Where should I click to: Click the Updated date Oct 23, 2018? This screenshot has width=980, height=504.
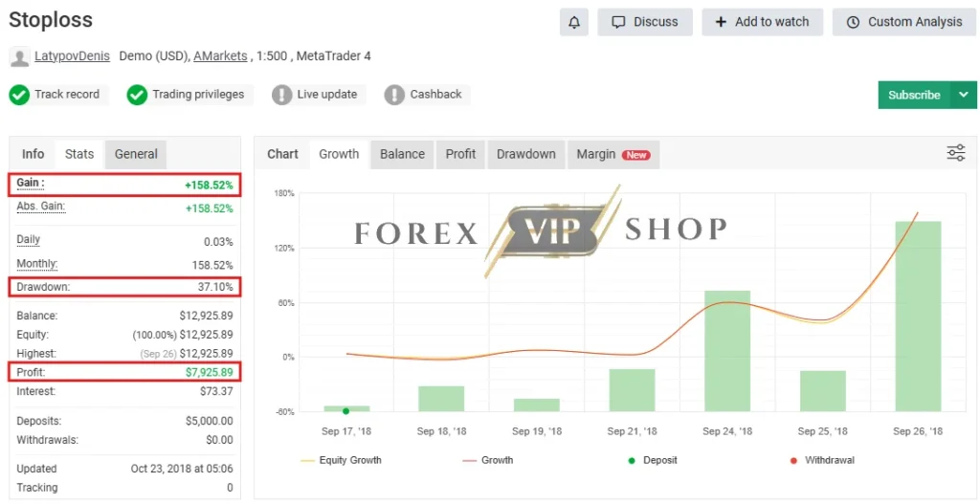182,469
